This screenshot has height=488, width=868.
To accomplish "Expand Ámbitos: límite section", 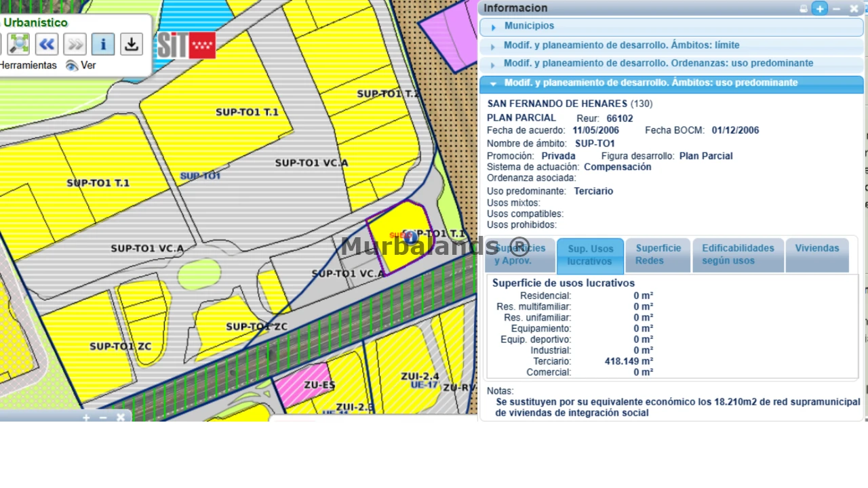I will point(621,45).
